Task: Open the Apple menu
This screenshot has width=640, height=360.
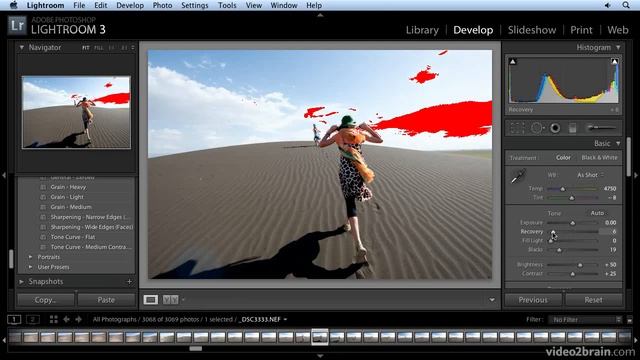Action: (13, 5)
